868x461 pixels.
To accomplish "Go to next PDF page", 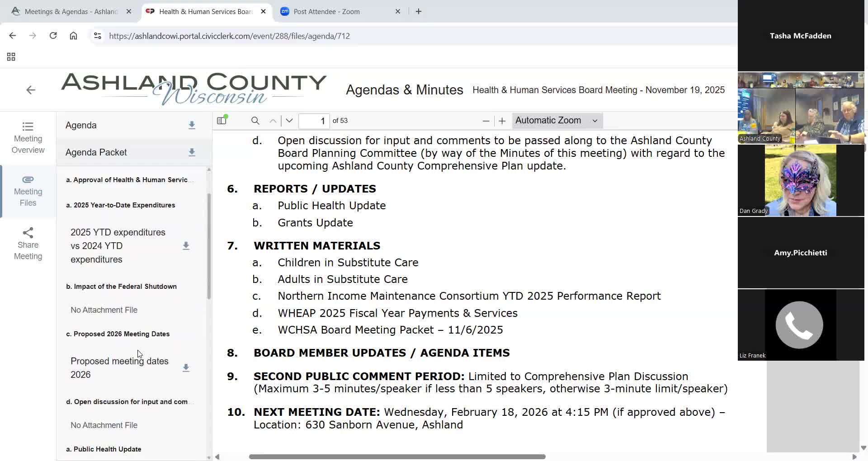I will point(290,121).
